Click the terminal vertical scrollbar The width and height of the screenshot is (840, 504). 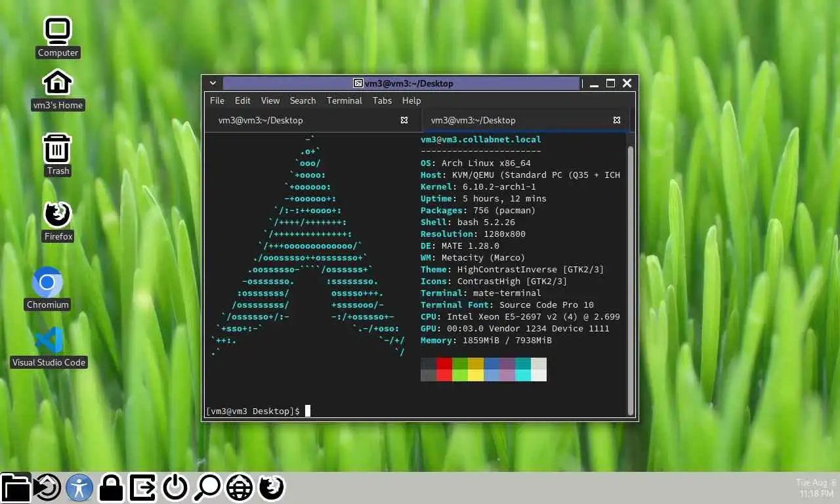point(631,281)
